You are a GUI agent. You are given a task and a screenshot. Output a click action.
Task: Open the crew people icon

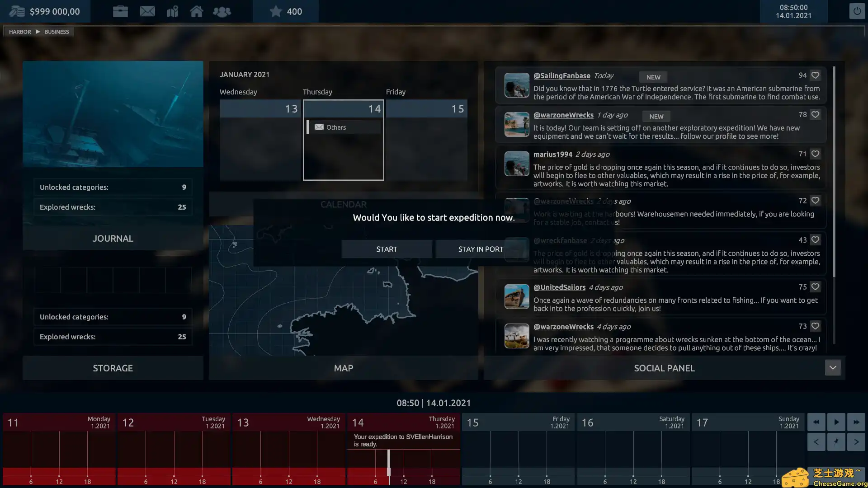tap(222, 11)
